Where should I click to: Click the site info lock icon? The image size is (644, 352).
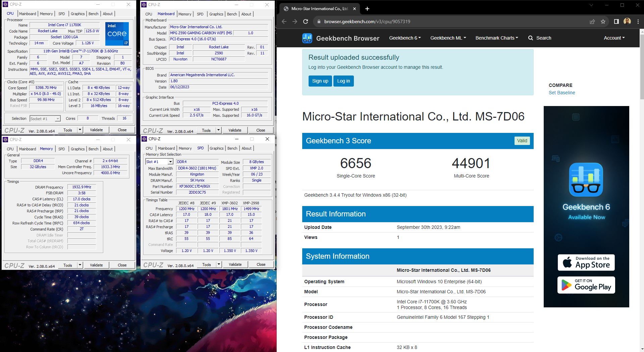(x=318, y=21)
